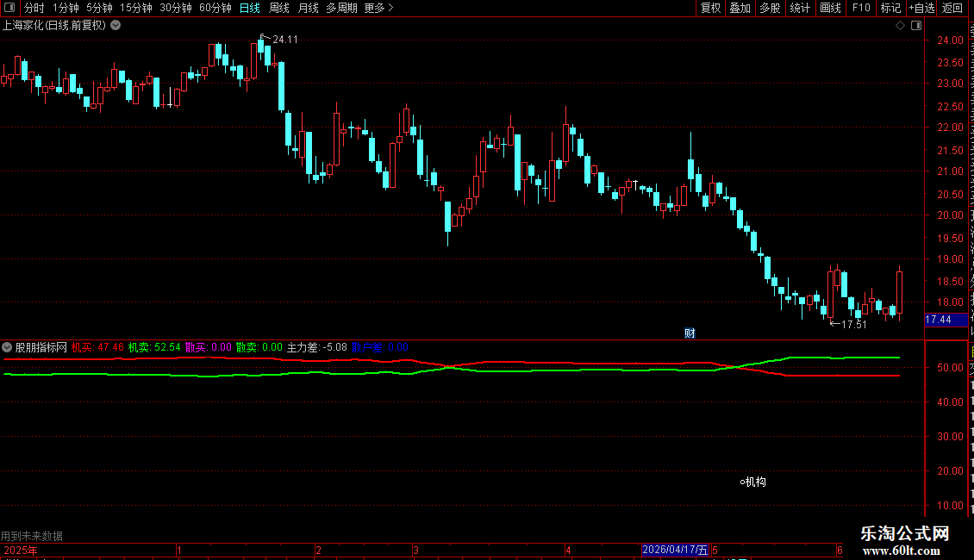Click the 散买: 0.00 indicator value

[208, 348]
